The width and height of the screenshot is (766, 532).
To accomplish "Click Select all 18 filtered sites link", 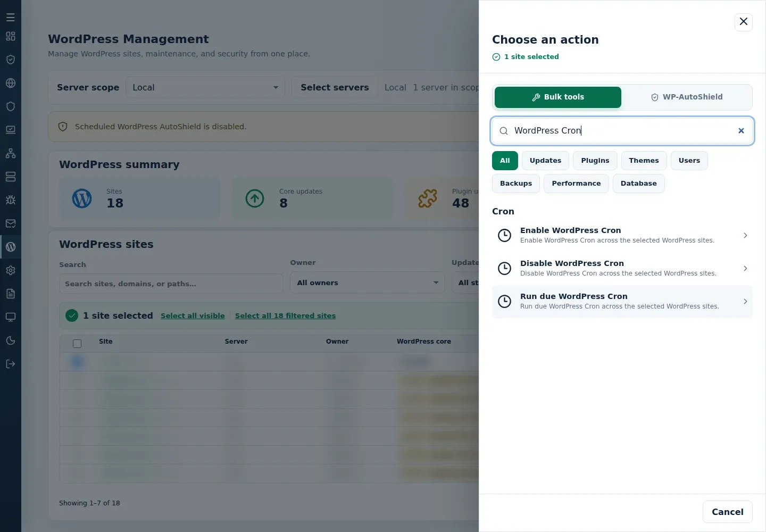I will coord(285,315).
